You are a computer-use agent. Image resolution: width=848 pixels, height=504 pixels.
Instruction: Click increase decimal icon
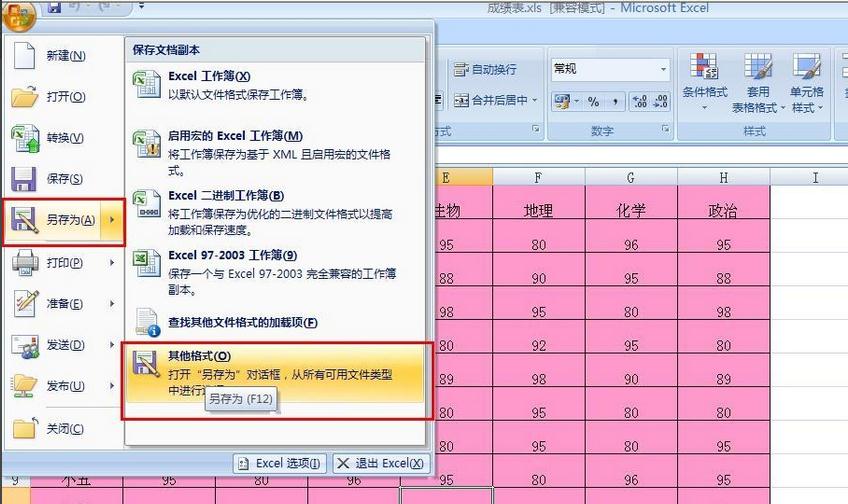[640, 101]
